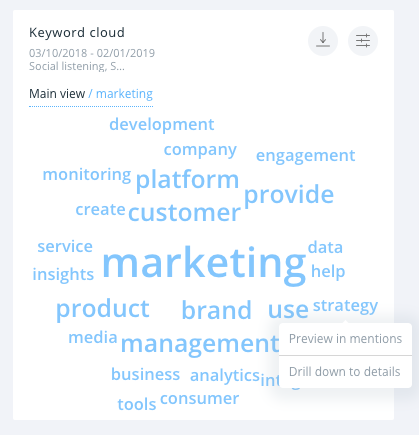Select the analytics keyword
The width and height of the screenshot is (419, 435).
click(225, 376)
